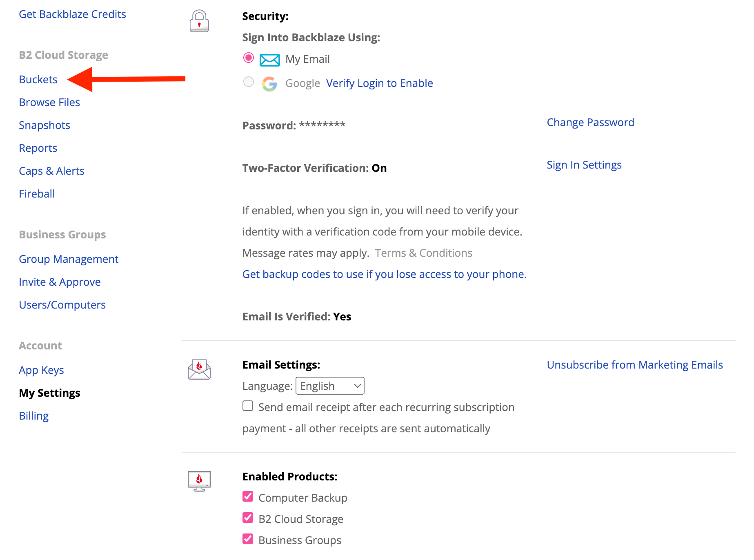Toggle the send email receipt checkbox

point(248,406)
